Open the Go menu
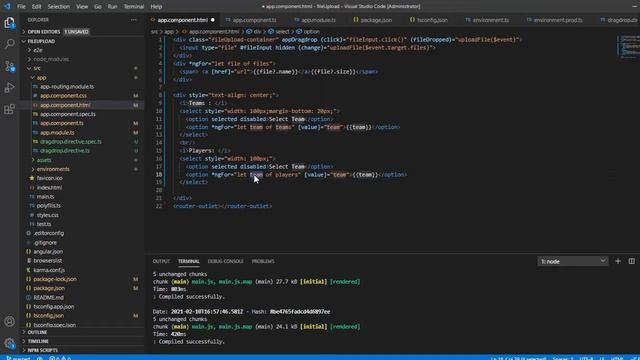 tap(98, 7)
